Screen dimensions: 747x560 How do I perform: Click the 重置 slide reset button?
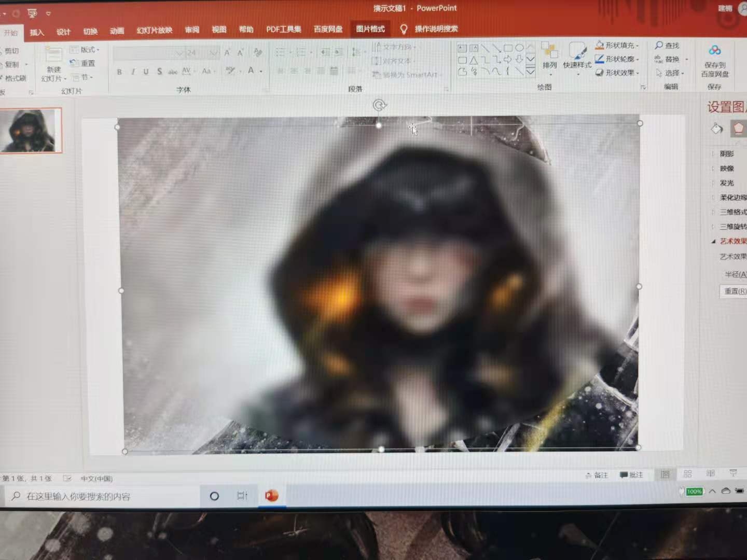pyautogui.click(x=83, y=63)
